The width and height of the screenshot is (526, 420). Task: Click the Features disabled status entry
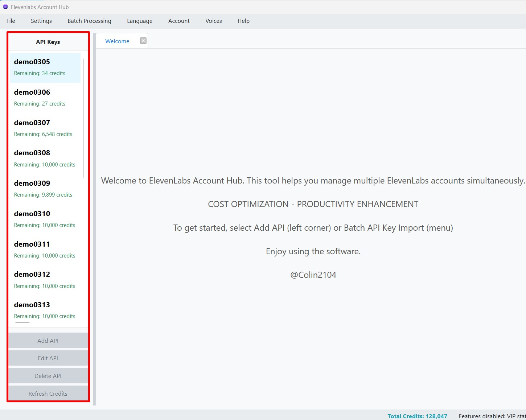click(x=492, y=416)
